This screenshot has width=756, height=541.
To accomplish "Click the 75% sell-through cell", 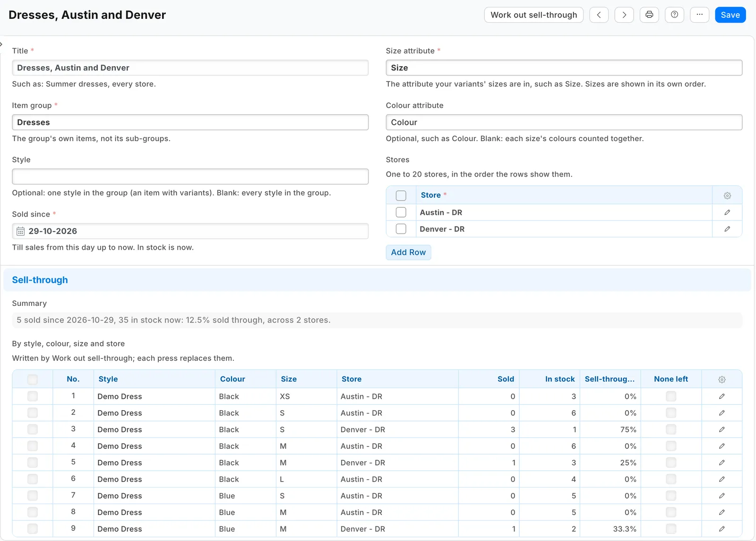I will tap(610, 430).
